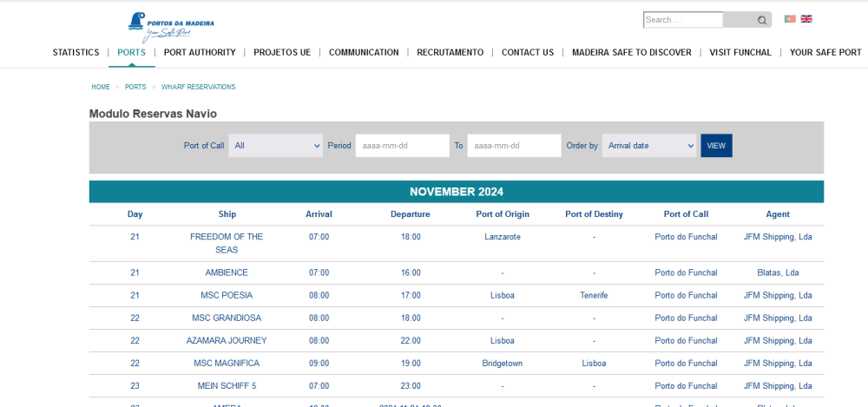Click the 19:00 departure time cell
This screenshot has height=407, width=868.
point(411,364)
